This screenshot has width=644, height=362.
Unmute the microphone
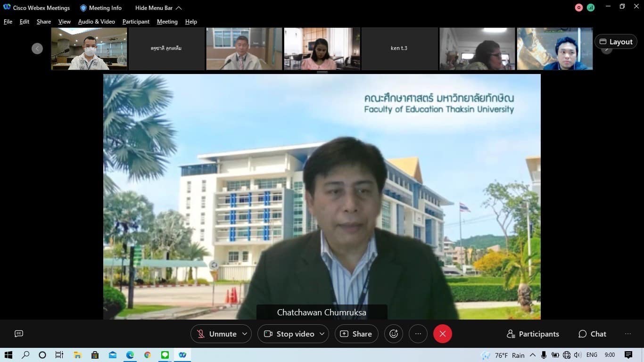[x=216, y=334]
